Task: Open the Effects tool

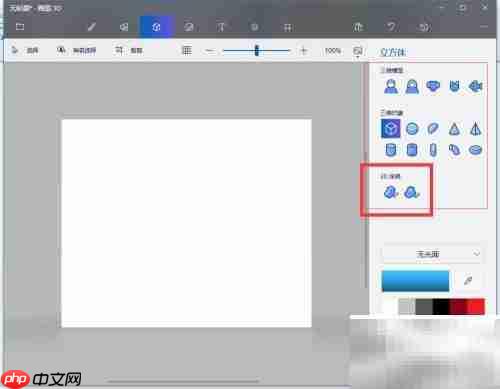Action: coord(254,27)
